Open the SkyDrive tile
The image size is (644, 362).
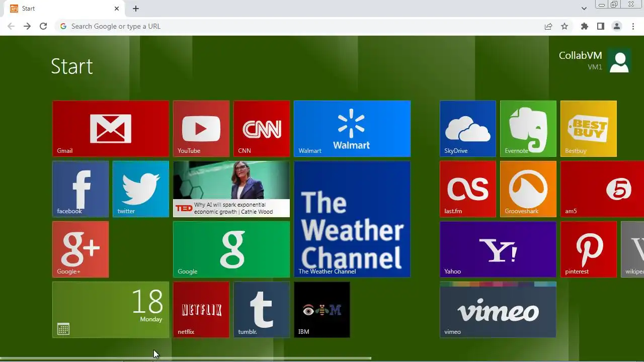[x=468, y=129]
